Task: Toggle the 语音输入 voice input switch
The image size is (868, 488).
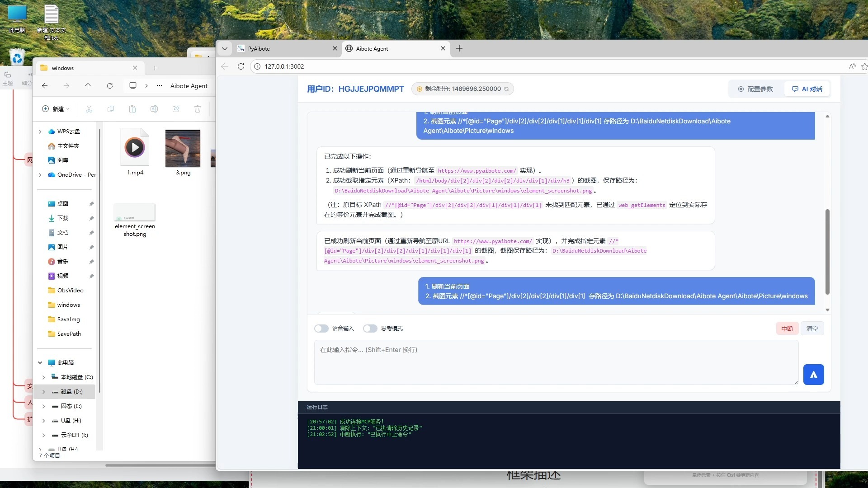Action: coord(321,328)
